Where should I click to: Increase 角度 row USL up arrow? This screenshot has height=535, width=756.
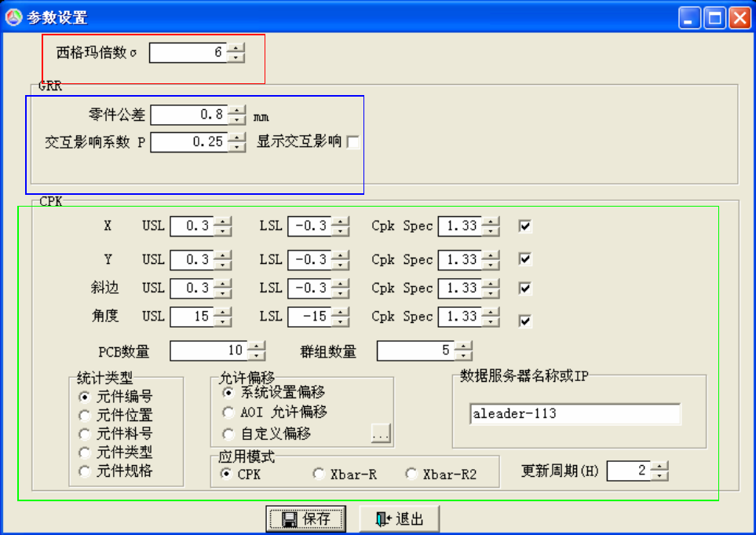coord(223,312)
